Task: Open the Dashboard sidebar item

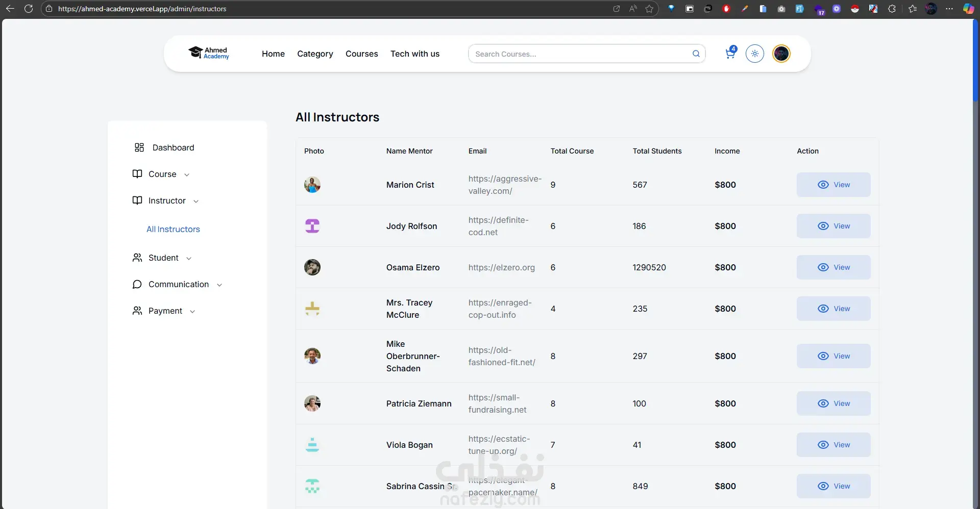Action: pos(164,147)
